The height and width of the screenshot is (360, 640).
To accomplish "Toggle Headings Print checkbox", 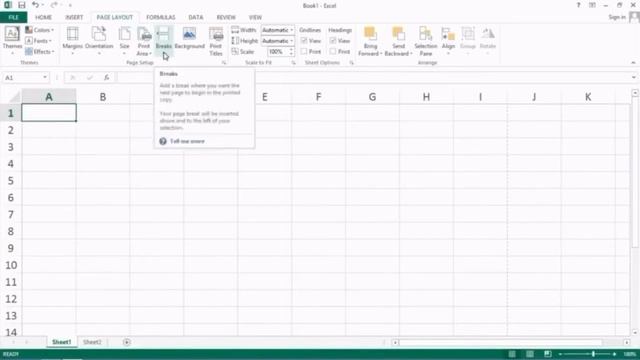I will click(333, 51).
